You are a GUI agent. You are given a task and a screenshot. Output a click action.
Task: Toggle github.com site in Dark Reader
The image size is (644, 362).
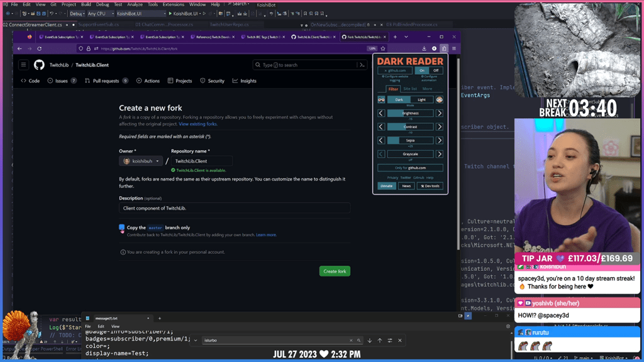[x=395, y=70]
